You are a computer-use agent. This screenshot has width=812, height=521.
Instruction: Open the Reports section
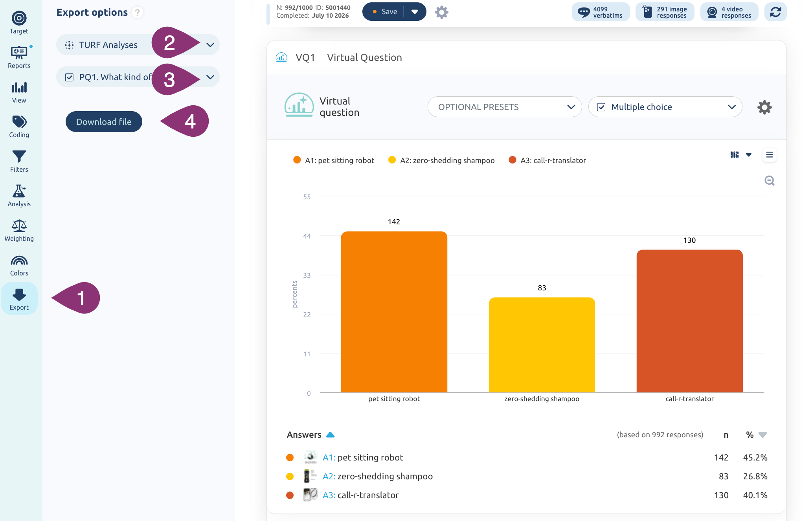pyautogui.click(x=19, y=57)
